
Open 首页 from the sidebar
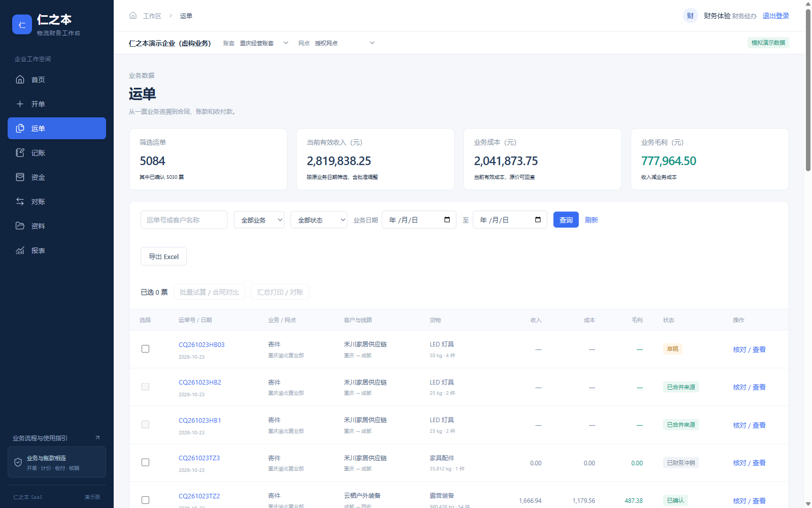point(57,80)
